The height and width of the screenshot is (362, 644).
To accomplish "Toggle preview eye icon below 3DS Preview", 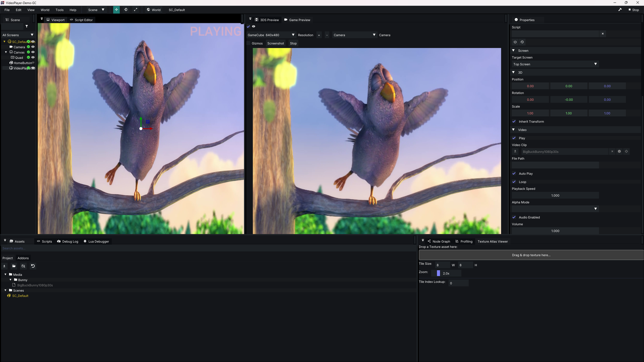I will [x=253, y=26].
